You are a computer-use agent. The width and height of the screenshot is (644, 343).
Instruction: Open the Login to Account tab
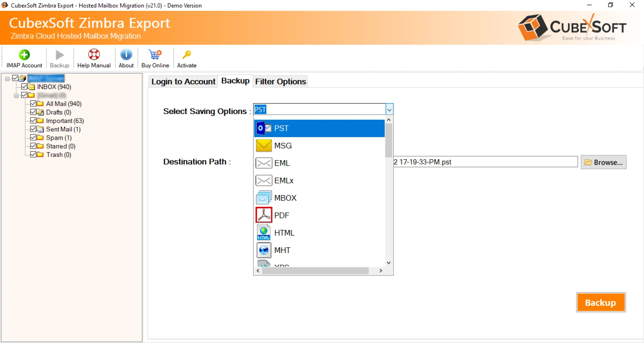click(183, 81)
